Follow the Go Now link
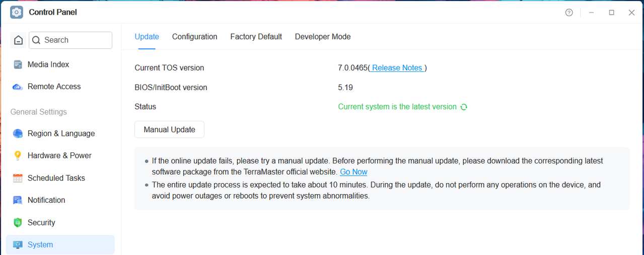This screenshot has width=644, height=255. click(353, 172)
